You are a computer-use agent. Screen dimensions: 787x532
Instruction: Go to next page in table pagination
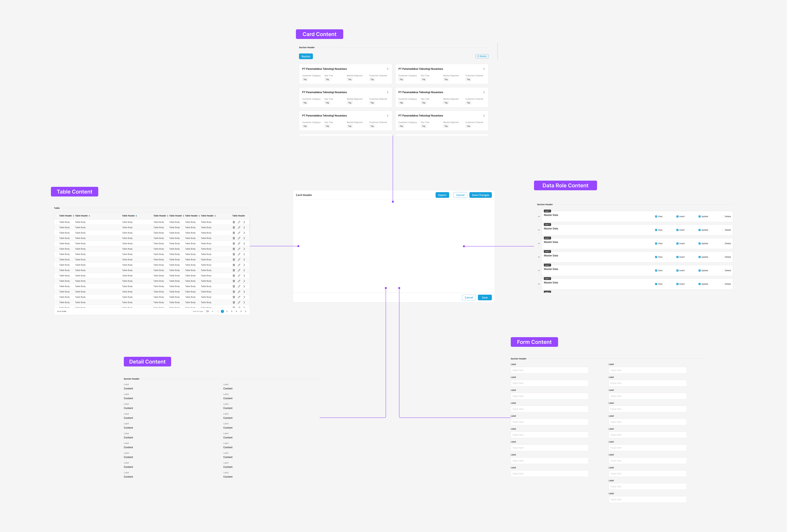tap(245, 311)
